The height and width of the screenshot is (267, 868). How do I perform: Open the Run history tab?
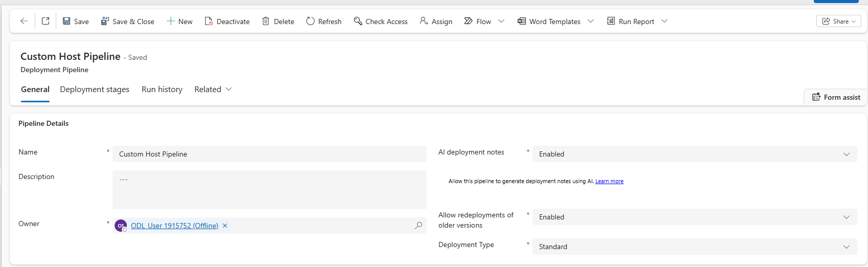(x=162, y=89)
